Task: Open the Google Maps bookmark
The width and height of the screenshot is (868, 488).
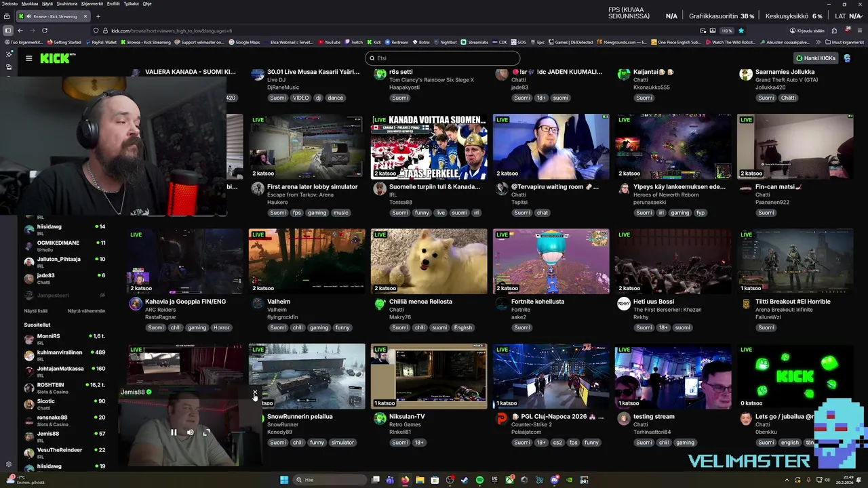Action: [x=244, y=42]
